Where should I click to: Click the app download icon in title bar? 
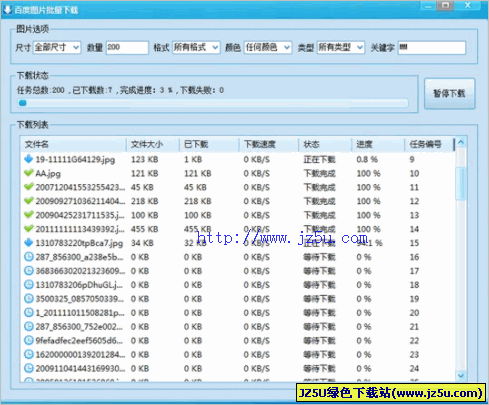7,10
